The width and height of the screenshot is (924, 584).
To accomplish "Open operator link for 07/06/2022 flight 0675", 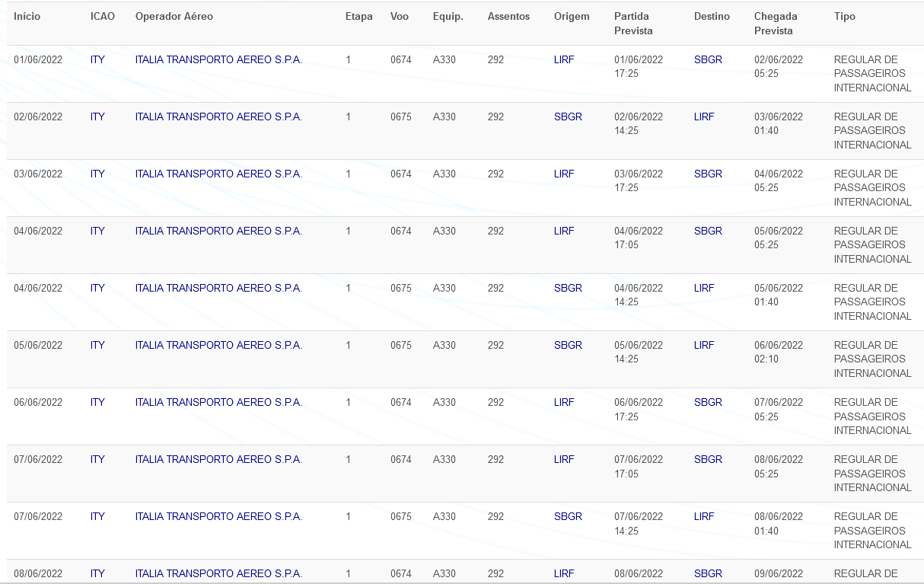I will (218, 516).
